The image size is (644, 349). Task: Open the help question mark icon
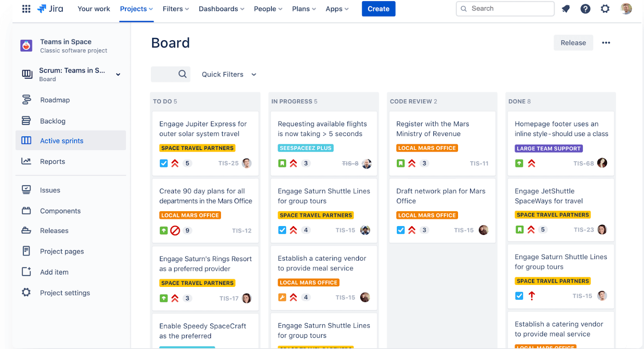pyautogui.click(x=585, y=9)
